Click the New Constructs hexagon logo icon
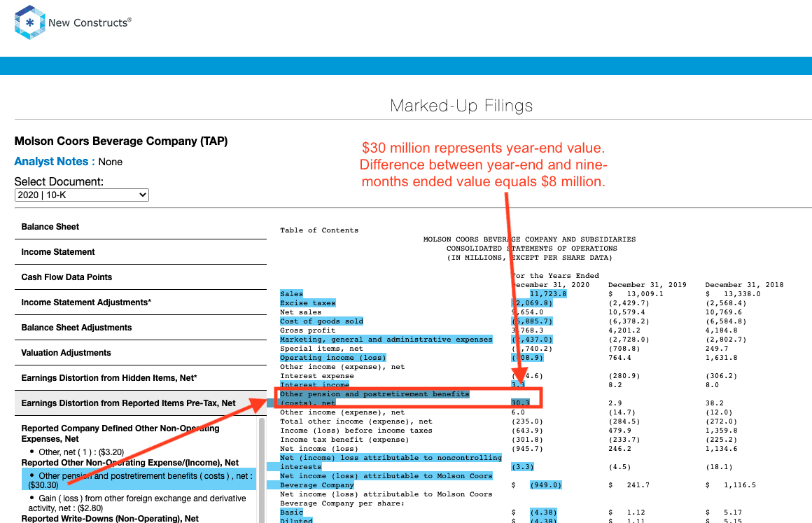This screenshot has height=523, width=812. (x=30, y=22)
